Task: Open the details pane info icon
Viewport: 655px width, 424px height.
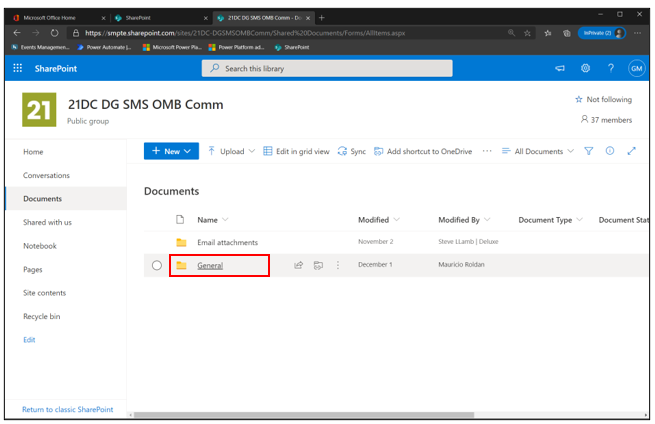Action: 610,151
